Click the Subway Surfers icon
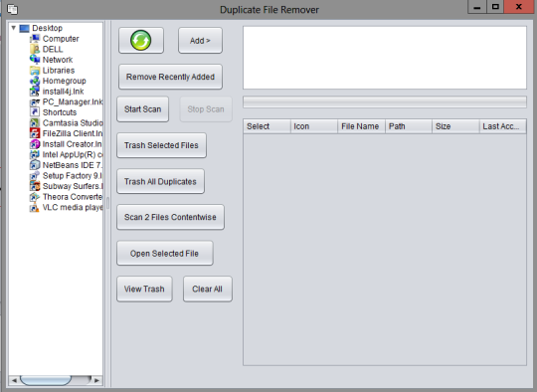The height and width of the screenshot is (392, 537). click(35, 186)
